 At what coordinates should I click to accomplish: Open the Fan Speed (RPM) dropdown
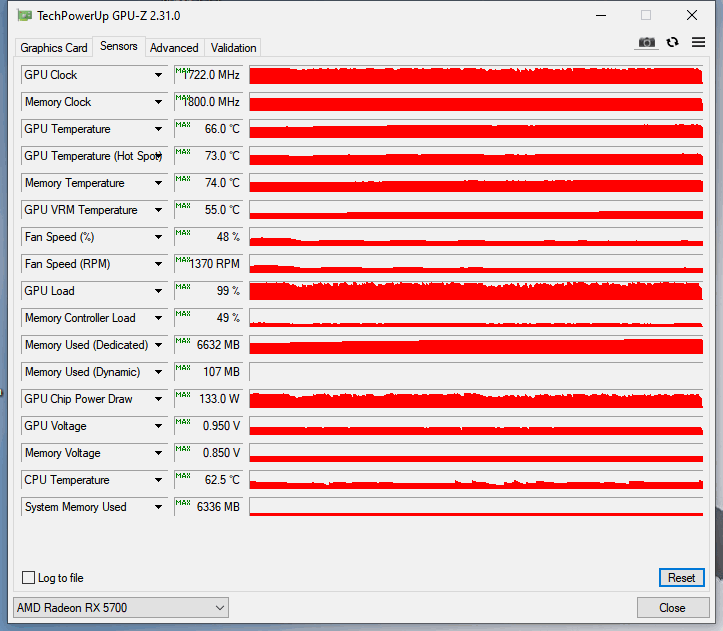tap(158, 264)
